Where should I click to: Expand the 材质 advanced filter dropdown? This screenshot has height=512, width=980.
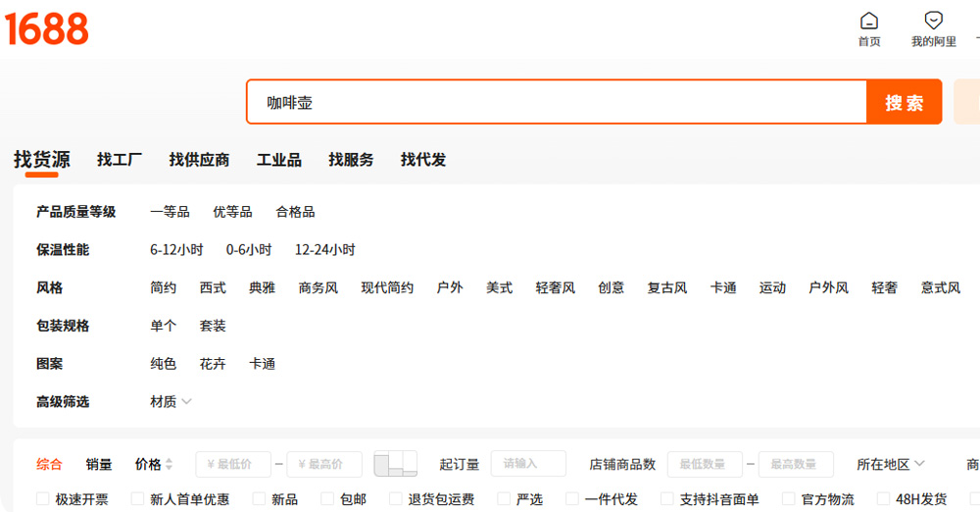171,401
